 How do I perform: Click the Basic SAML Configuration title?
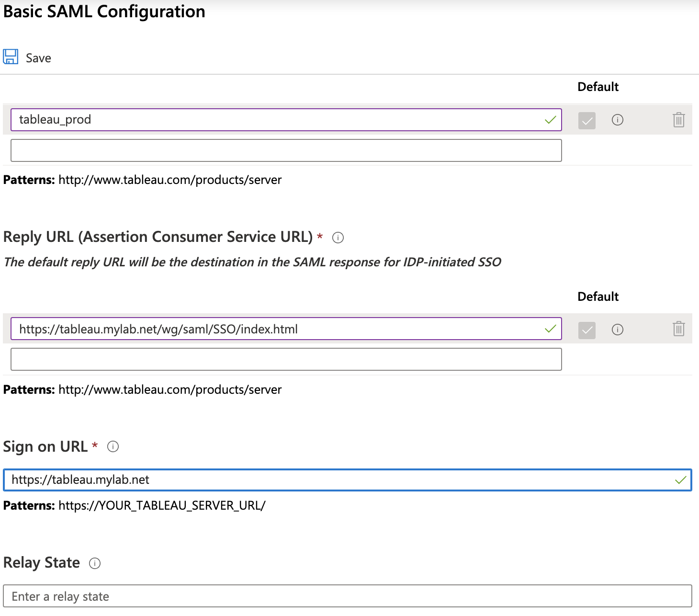104,11
